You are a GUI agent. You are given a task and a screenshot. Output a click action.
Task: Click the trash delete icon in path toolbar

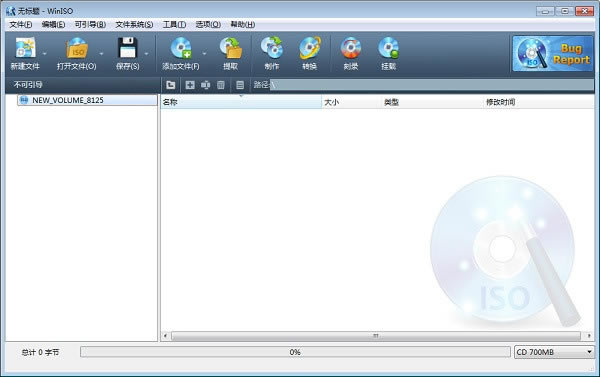point(221,85)
